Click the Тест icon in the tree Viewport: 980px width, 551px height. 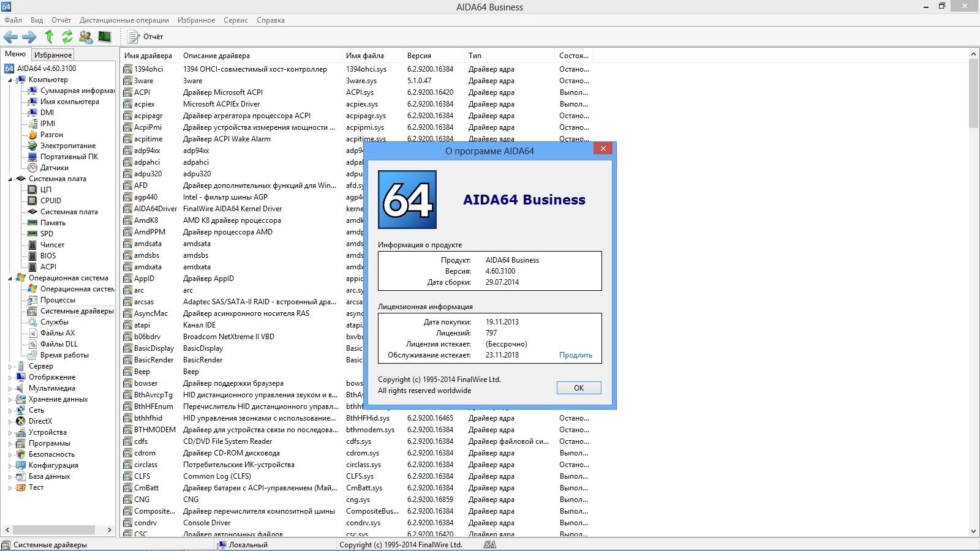21,487
